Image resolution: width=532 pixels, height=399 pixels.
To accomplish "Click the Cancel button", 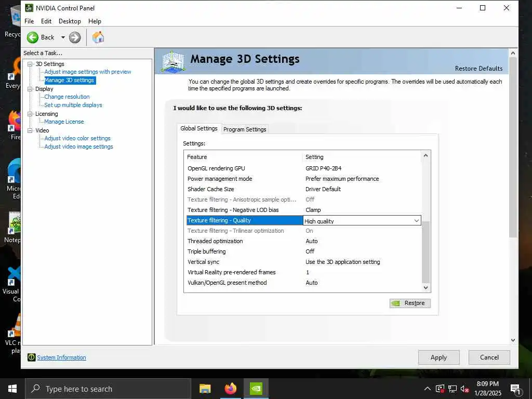I will point(489,357).
